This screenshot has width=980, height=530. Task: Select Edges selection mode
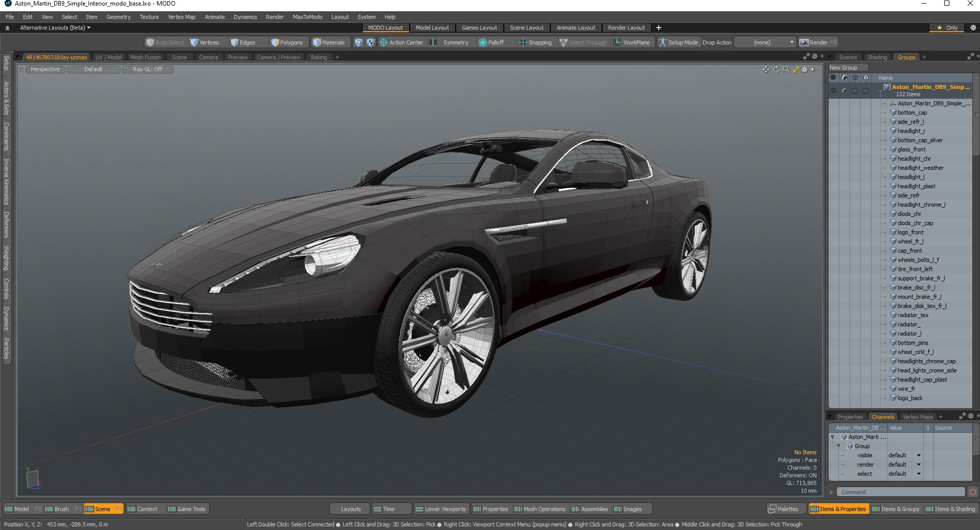coord(243,42)
